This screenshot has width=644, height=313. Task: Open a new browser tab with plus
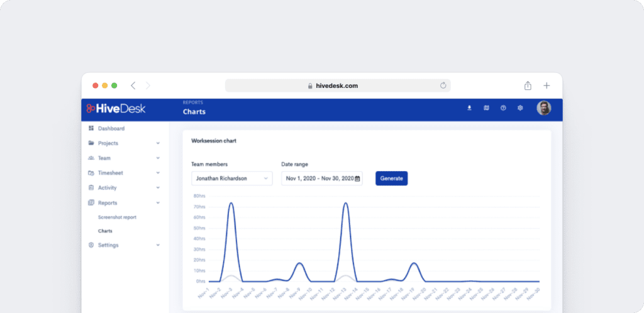547,85
